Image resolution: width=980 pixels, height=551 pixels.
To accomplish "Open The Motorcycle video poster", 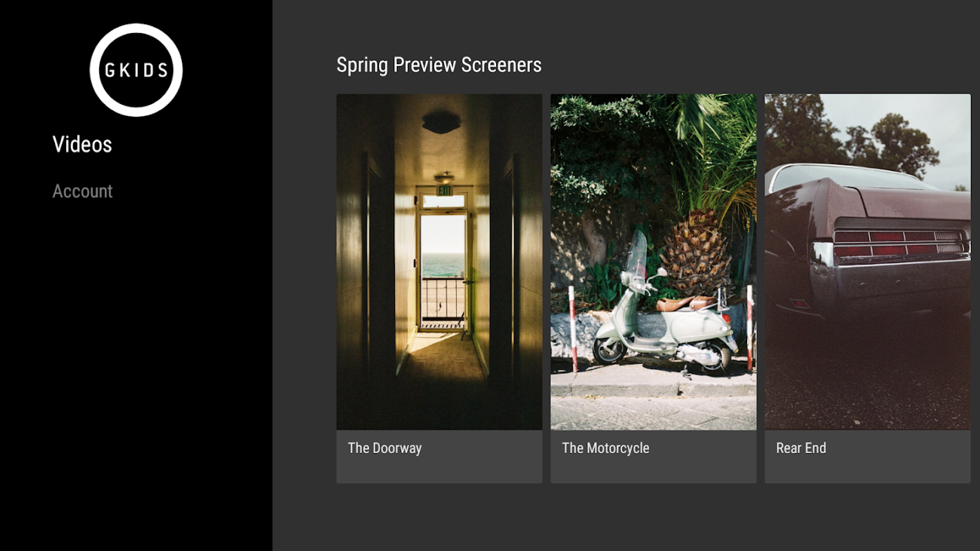I will click(x=653, y=262).
